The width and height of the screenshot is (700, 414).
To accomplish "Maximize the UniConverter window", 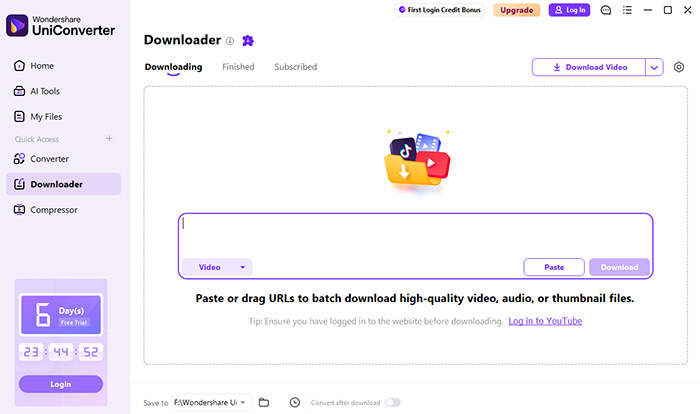I will (668, 10).
